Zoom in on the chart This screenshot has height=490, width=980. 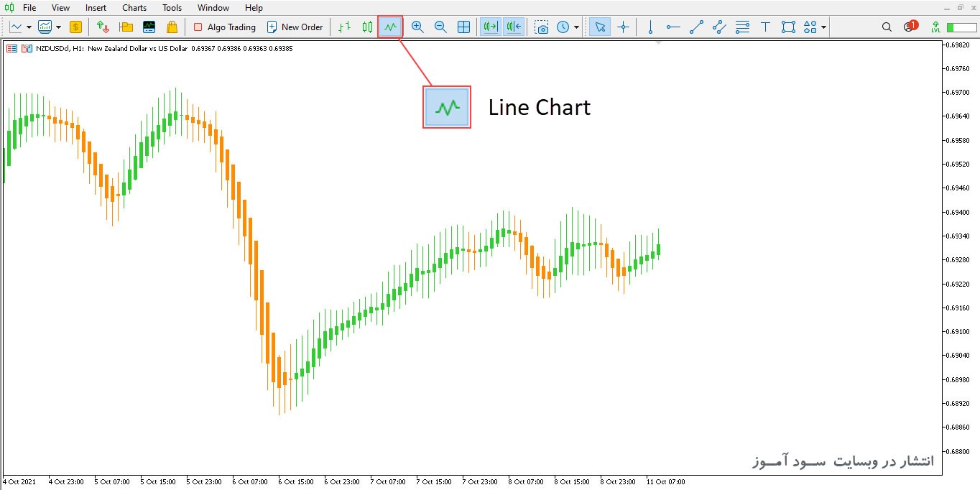coord(417,27)
